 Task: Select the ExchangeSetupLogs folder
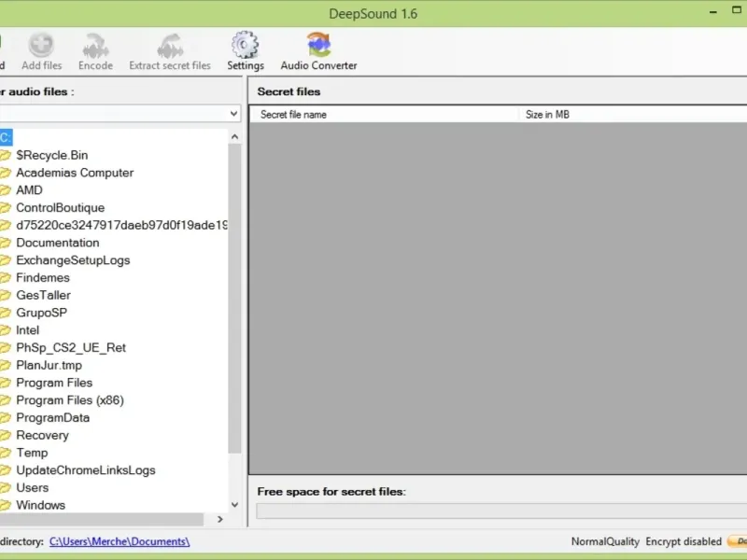73,260
